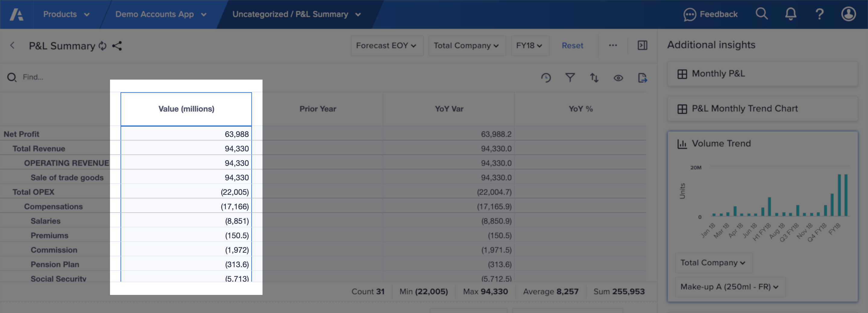Open the user profile icon
Screen dimensions: 868x313
tap(848, 14)
